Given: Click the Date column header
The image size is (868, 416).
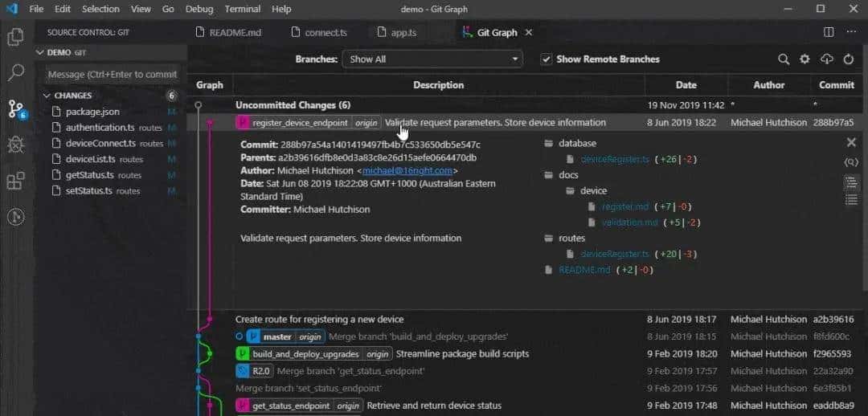Looking at the screenshot, I should (x=686, y=85).
